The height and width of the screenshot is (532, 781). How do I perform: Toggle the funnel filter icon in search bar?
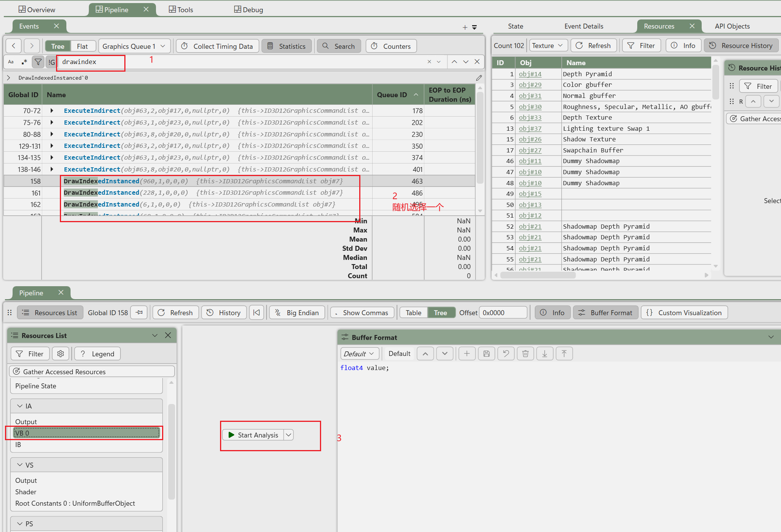tap(38, 62)
